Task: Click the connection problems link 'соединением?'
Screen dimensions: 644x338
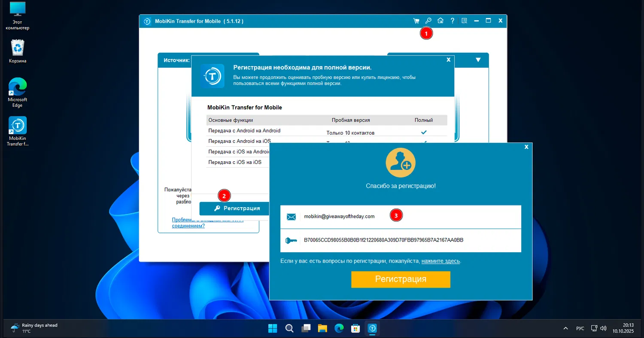Action: [188, 226]
